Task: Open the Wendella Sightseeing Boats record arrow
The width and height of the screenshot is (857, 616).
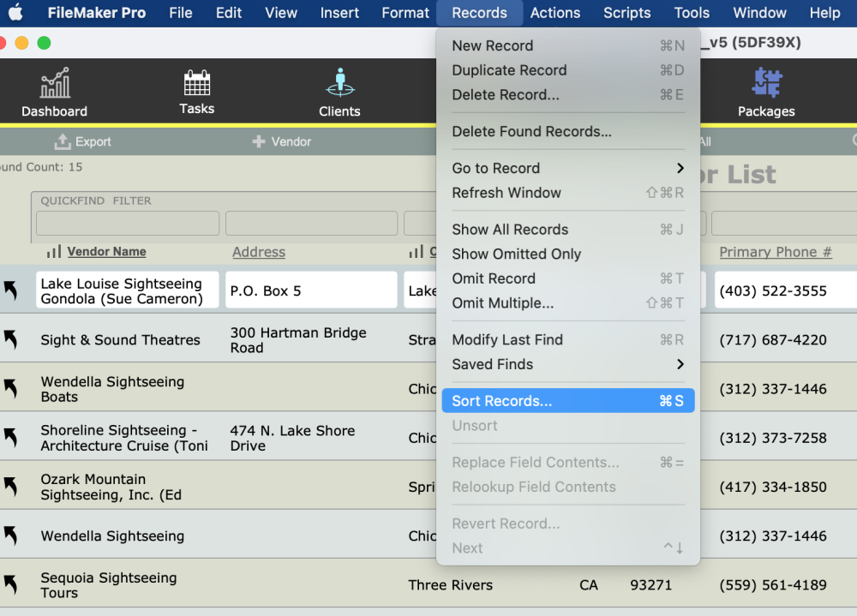Action: tap(10, 388)
